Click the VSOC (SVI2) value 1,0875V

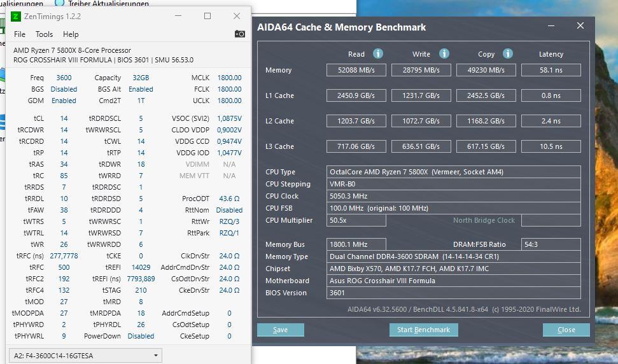click(x=229, y=118)
